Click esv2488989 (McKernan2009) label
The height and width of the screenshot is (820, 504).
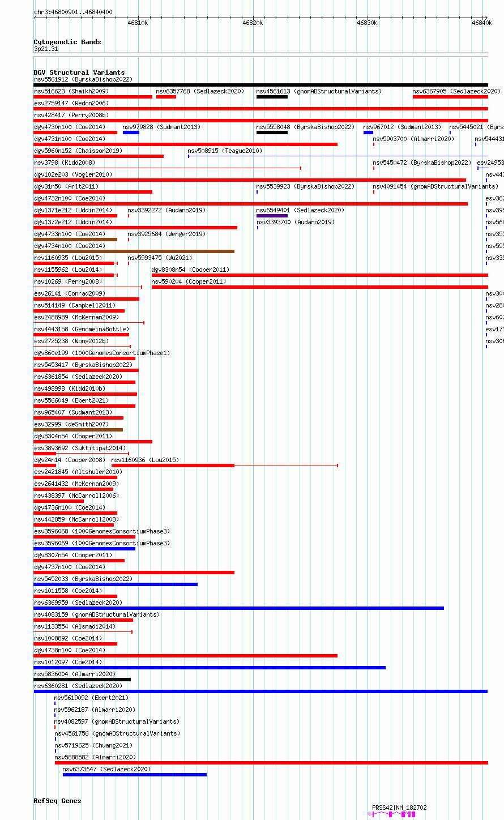[x=76, y=317]
